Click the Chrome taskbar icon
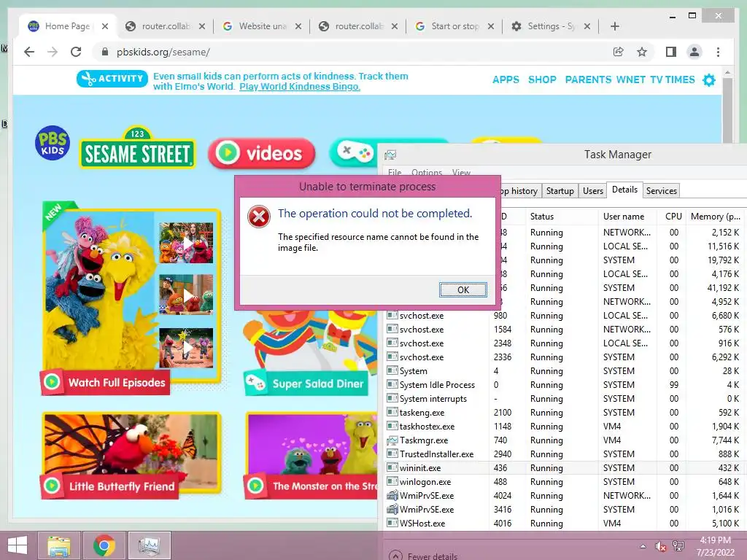The image size is (747, 560). point(104,545)
